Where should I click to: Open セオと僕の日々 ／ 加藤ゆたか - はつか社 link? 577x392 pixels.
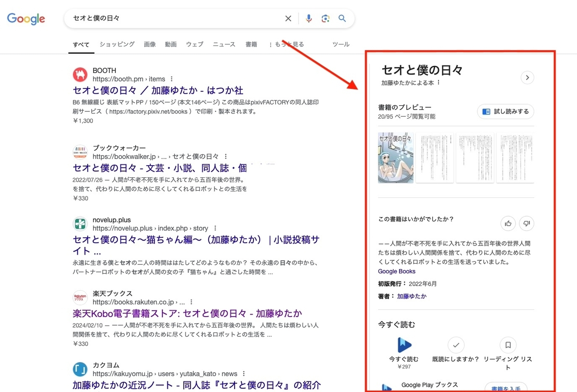pyautogui.click(x=158, y=90)
